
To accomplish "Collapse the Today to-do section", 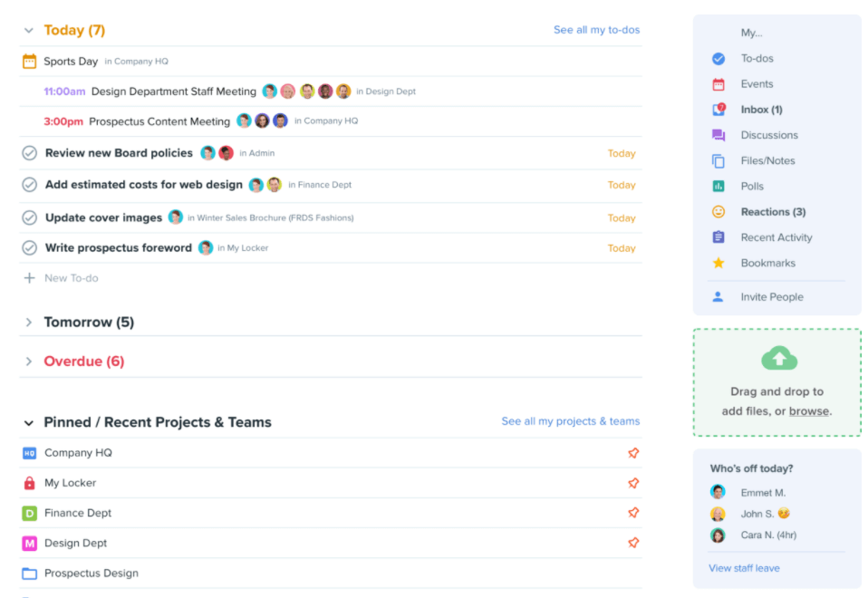I will [29, 31].
